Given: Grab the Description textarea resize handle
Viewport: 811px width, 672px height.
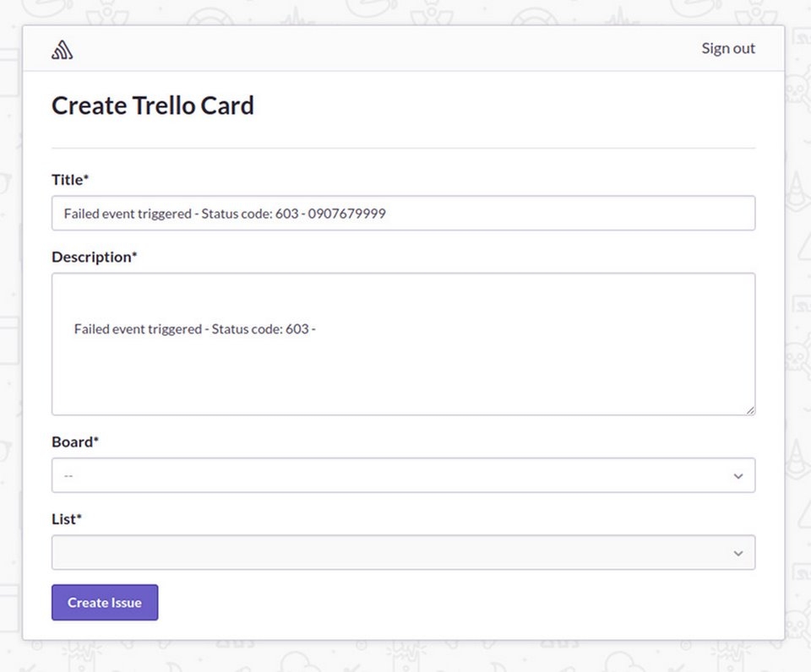Looking at the screenshot, I should 749,409.
